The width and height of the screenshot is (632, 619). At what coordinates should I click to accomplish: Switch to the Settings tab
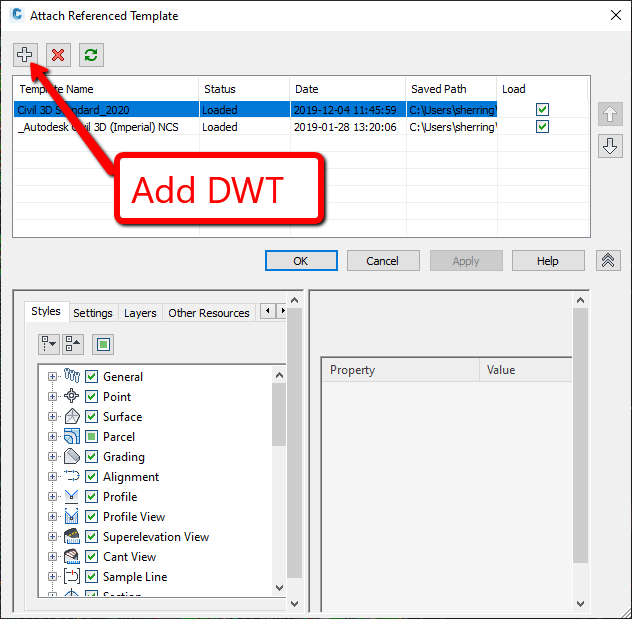point(93,313)
